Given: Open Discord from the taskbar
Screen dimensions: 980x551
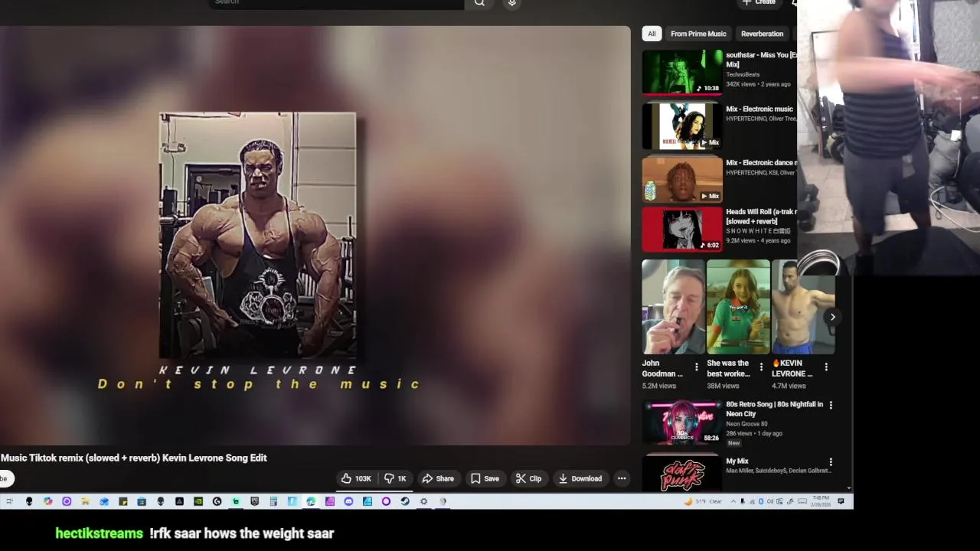Looking at the screenshot, I should 348,501.
